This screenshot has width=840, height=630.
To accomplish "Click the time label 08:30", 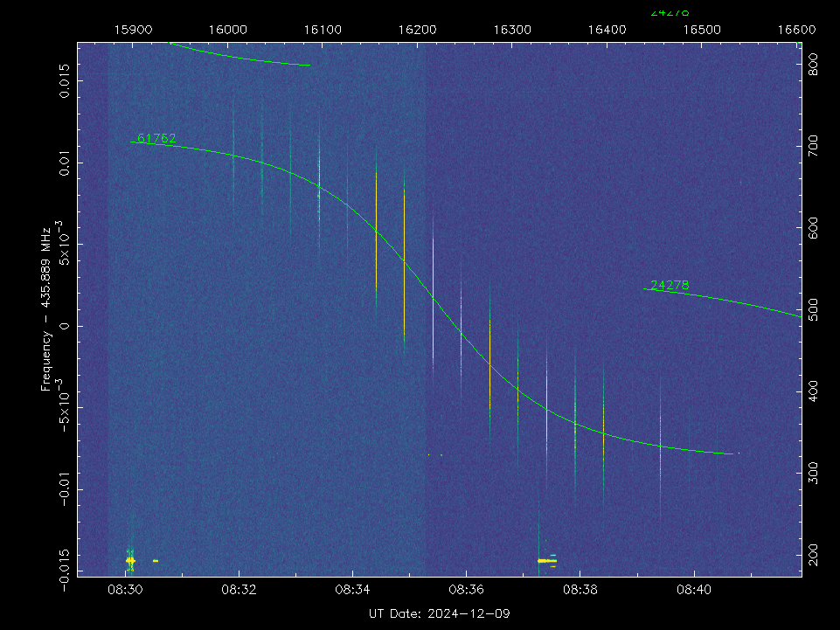I will 125,590.
